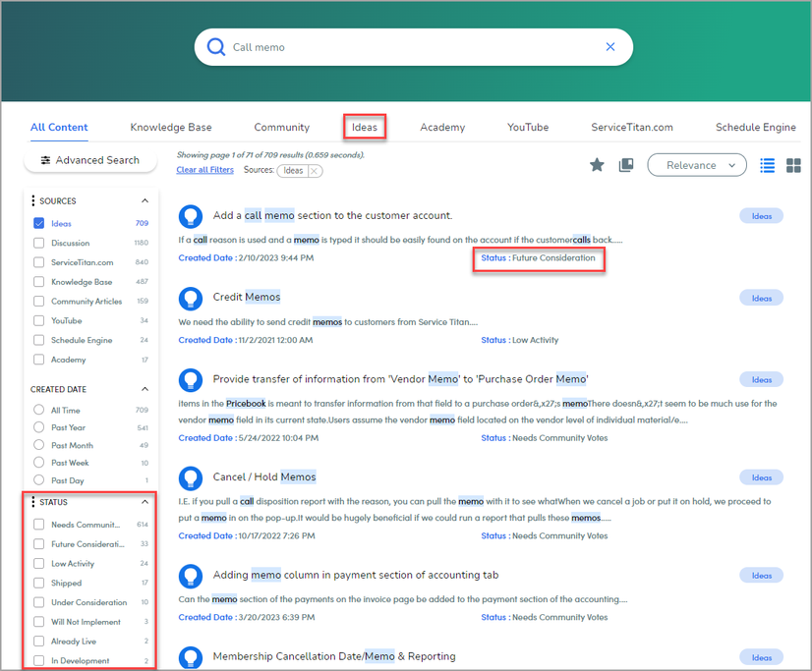Viewport: 812px width, 671px height.
Task: Open the Advanced Search button
Action: pyautogui.click(x=89, y=160)
